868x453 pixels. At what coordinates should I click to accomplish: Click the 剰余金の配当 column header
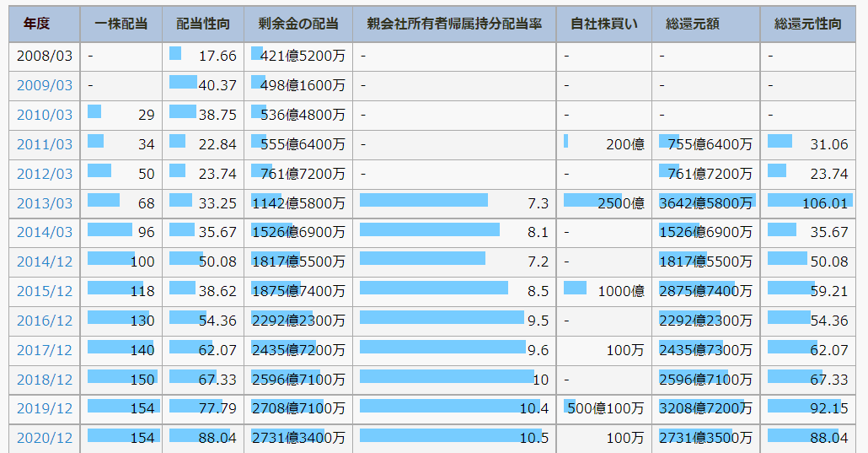(x=298, y=24)
